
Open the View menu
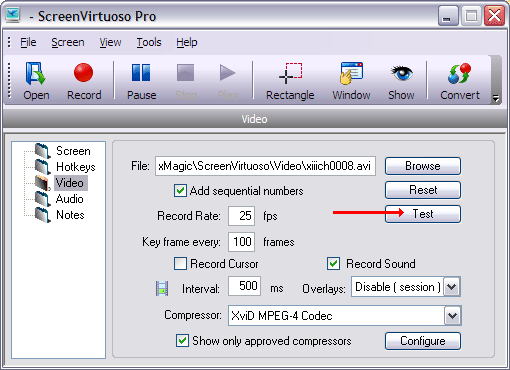pyautogui.click(x=110, y=42)
